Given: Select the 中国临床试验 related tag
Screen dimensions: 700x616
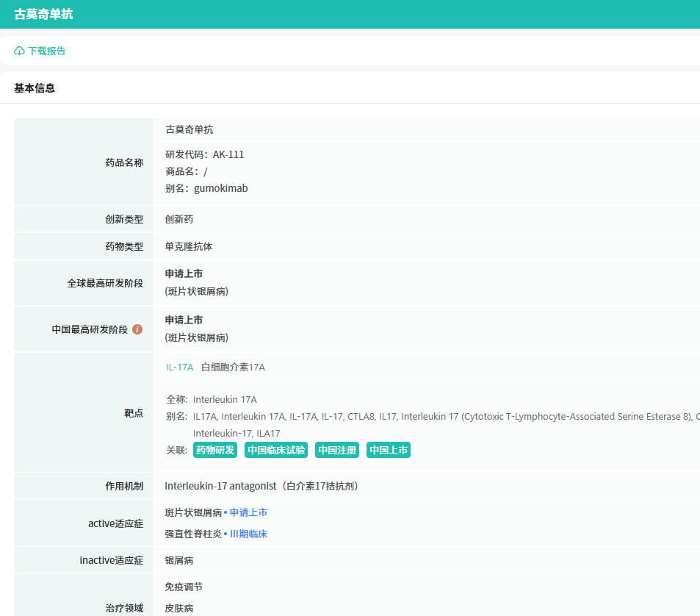Looking at the screenshot, I should [276, 450].
